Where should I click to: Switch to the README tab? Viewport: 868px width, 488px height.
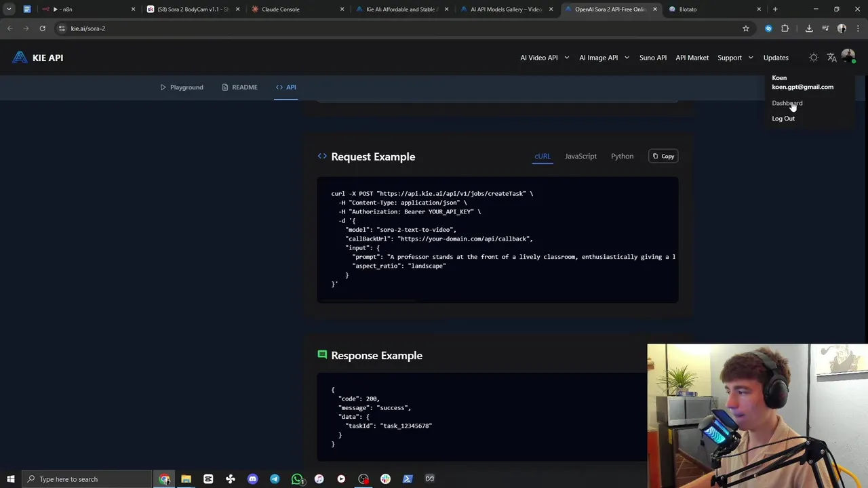click(239, 87)
